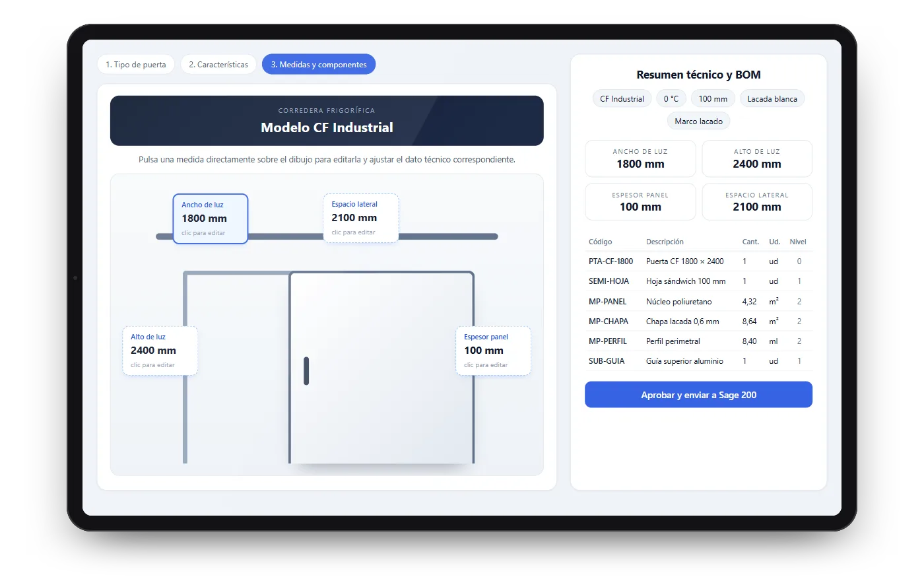Click the CF Industrial summary chip
This screenshot has height=581, width=924.
point(622,99)
